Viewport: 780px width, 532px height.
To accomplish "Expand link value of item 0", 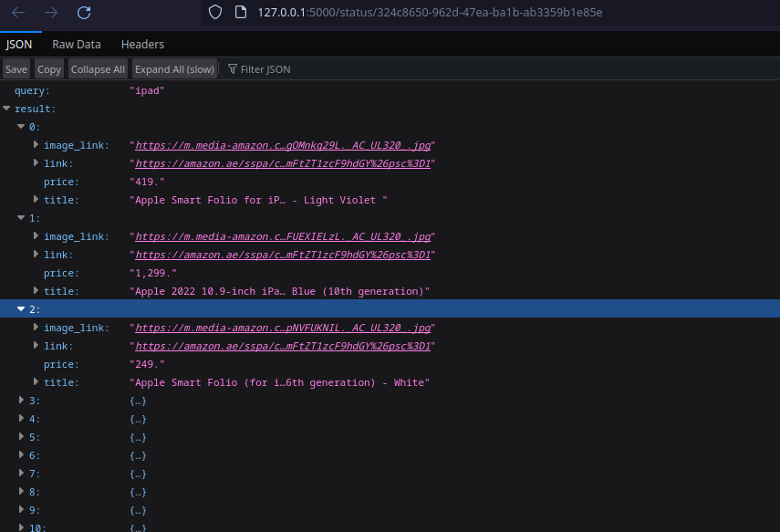I will pyautogui.click(x=36, y=162).
